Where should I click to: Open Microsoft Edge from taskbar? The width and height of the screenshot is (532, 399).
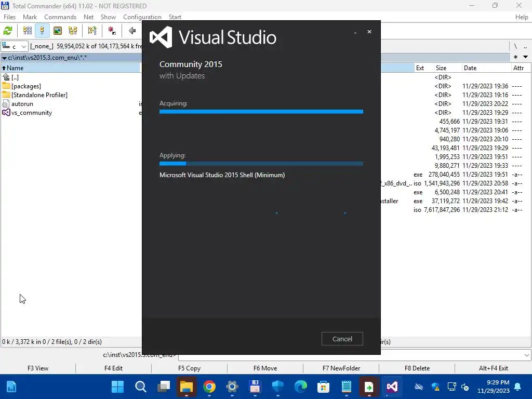tap(301, 387)
